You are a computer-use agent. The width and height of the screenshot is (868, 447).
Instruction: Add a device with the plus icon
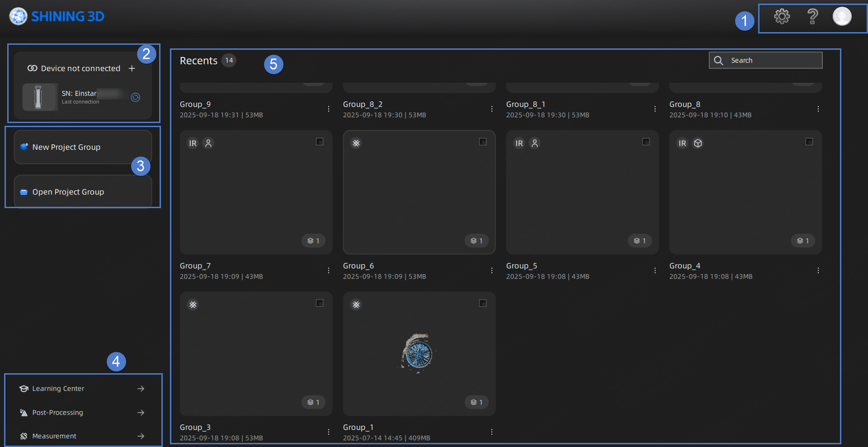click(x=132, y=68)
